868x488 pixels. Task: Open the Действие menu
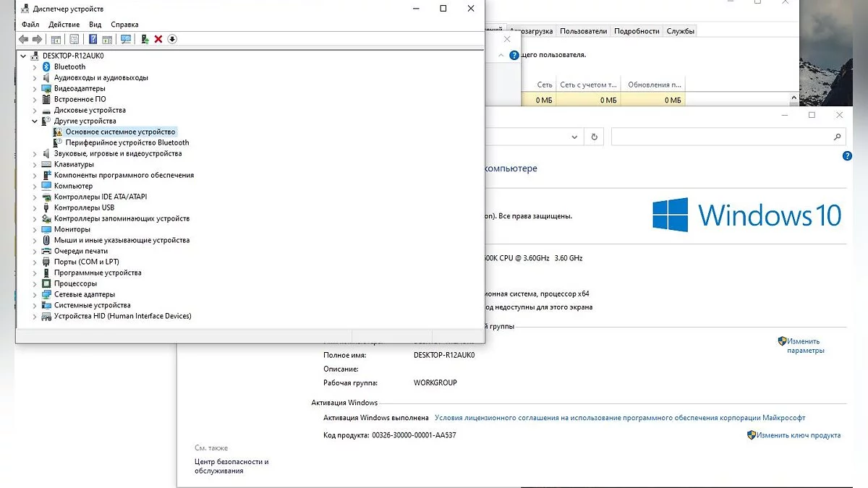click(64, 25)
